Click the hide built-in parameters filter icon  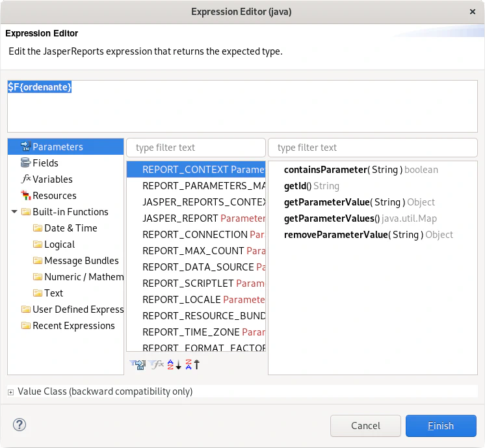(137, 365)
